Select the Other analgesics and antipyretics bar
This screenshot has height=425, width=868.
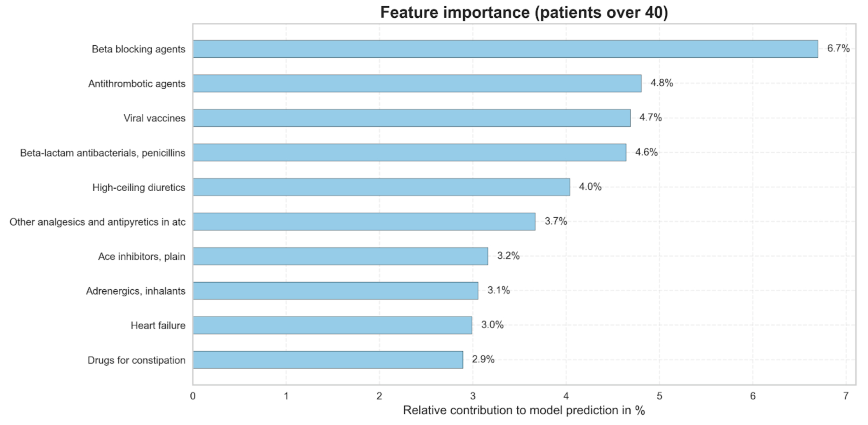coord(364,222)
